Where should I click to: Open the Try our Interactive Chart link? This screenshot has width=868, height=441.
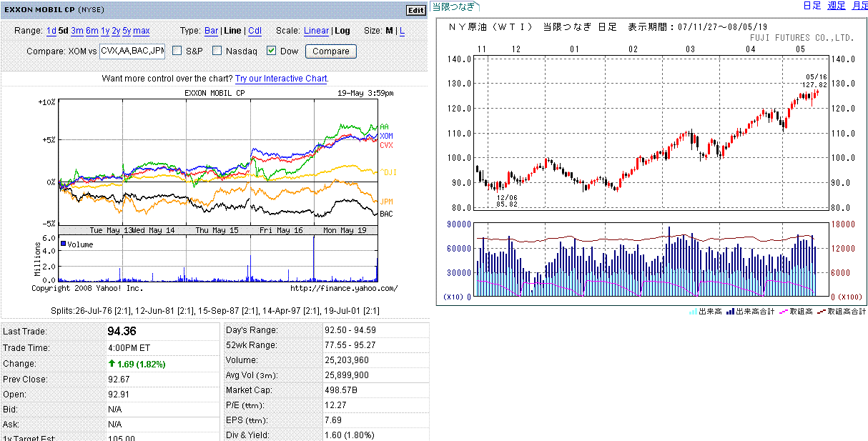(x=281, y=78)
